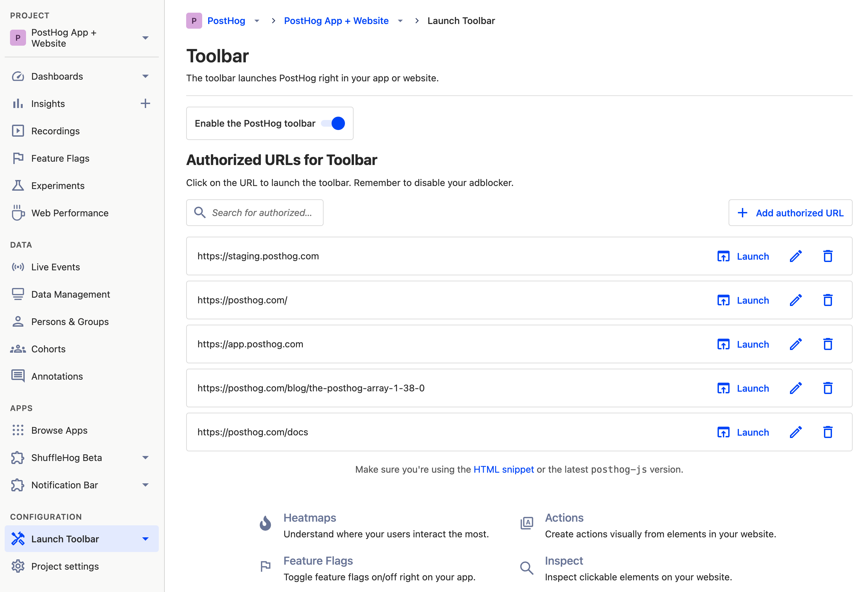The height and width of the screenshot is (592, 868).
Task: Open the HTML snippet link
Action: (503, 469)
